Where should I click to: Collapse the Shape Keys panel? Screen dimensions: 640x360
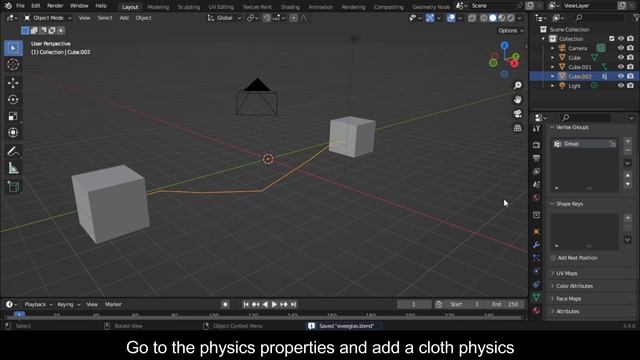pyautogui.click(x=569, y=204)
